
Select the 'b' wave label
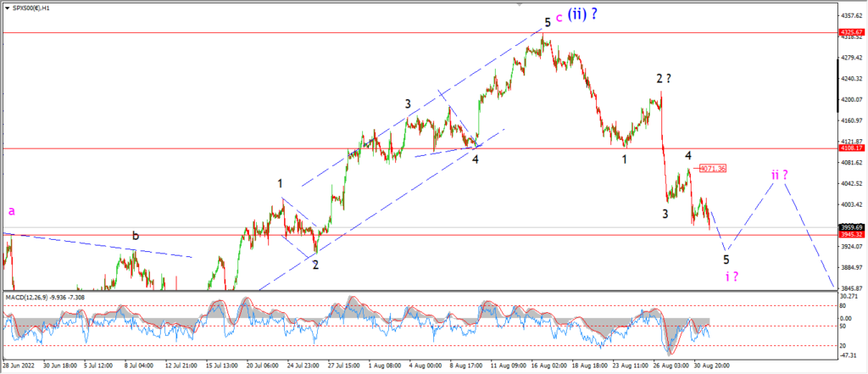point(135,236)
